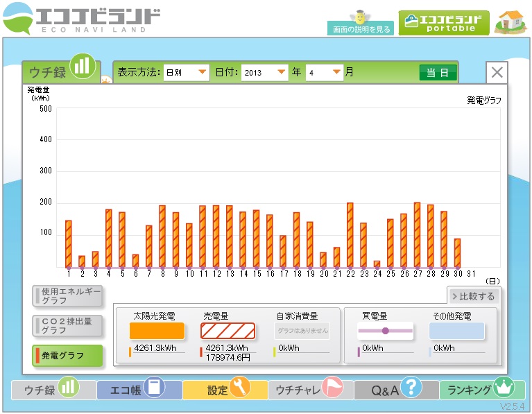The image size is (532, 414).
Task: Open the year 2013 dropdown
Action: coord(265,72)
